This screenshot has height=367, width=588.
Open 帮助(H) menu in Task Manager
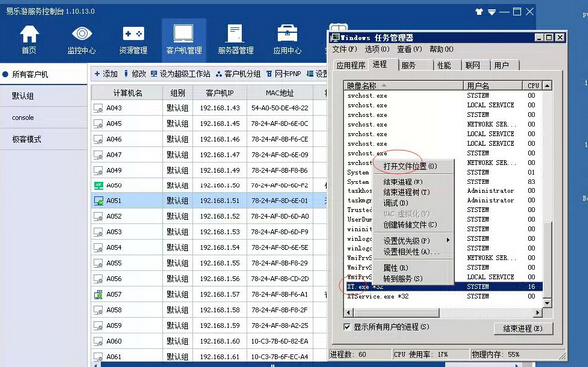(441, 49)
